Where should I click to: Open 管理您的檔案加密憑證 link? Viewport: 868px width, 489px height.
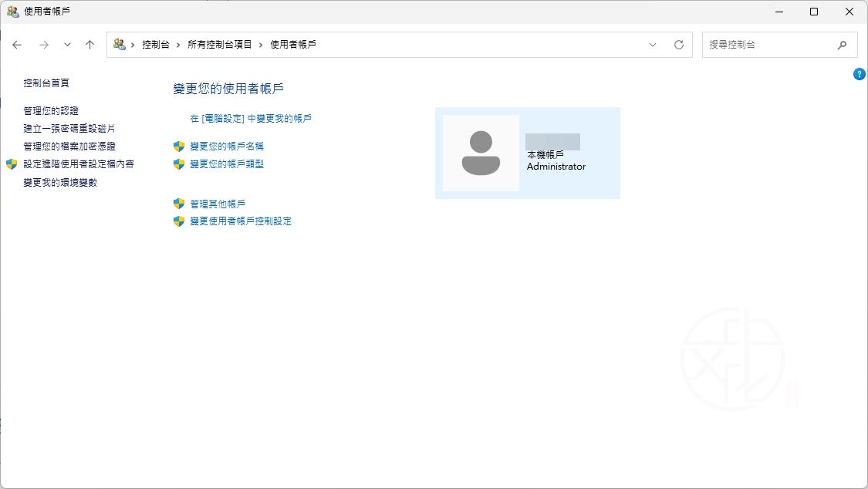(69, 146)
